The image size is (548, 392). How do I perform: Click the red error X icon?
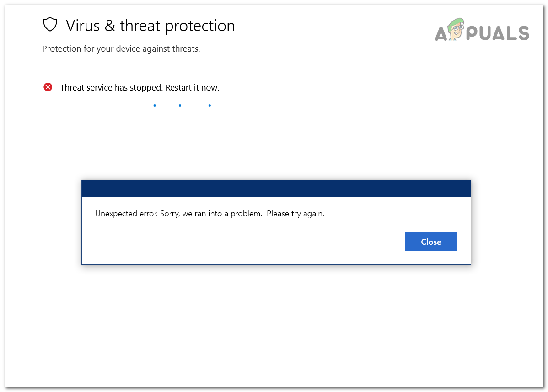[48, 87]
